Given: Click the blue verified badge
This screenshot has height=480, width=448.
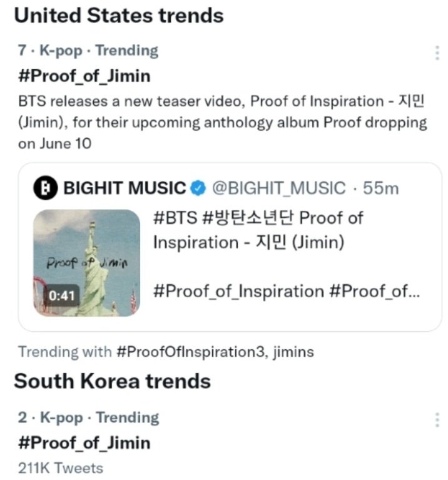Looking at the screenshot, I should (198, 188).
